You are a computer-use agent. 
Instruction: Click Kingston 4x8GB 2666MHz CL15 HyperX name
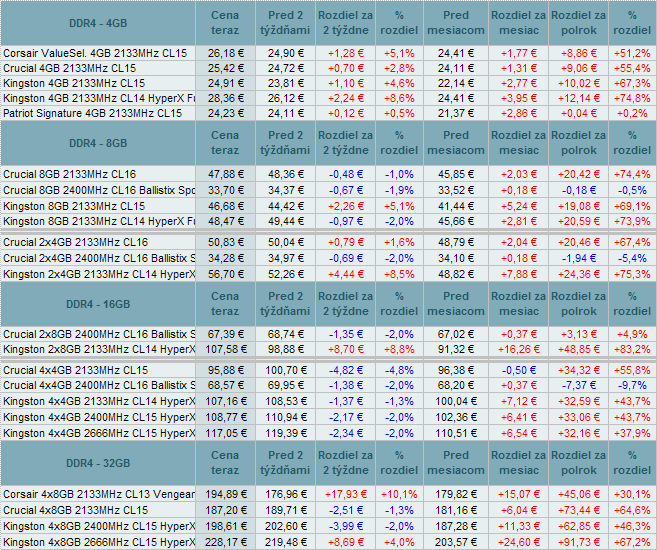[x=99, y=542]
